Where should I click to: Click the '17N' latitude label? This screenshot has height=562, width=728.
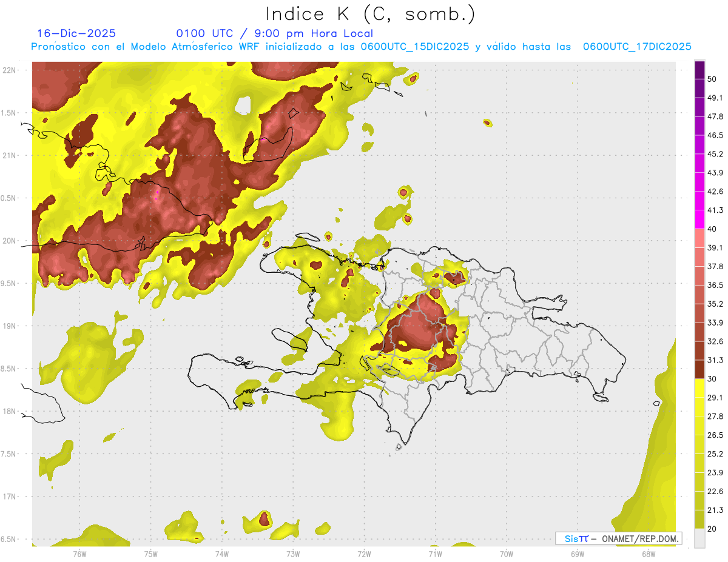9,497
